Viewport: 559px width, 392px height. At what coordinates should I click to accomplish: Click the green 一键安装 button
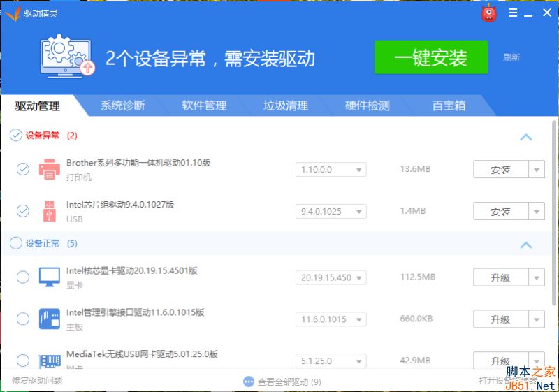tap(431, 57)
